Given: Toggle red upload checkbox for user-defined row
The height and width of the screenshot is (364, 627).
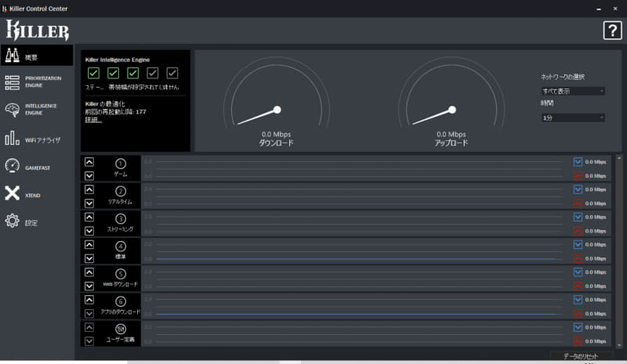Looking at the screenshot, I should [578, 341].
